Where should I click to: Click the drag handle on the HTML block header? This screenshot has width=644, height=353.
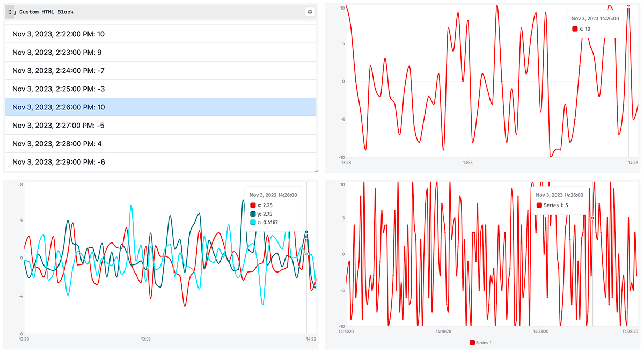tap(9, 11)
